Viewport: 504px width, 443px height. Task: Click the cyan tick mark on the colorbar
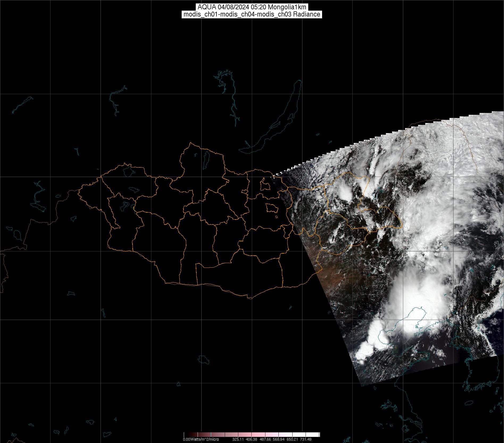tap(211, 435)
